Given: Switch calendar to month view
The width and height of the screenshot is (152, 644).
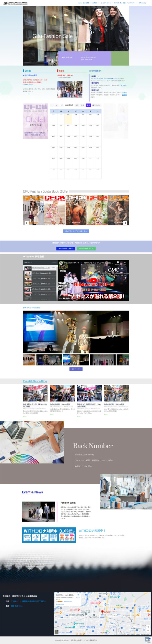Looking at the screenshot, I should (88, 105).
